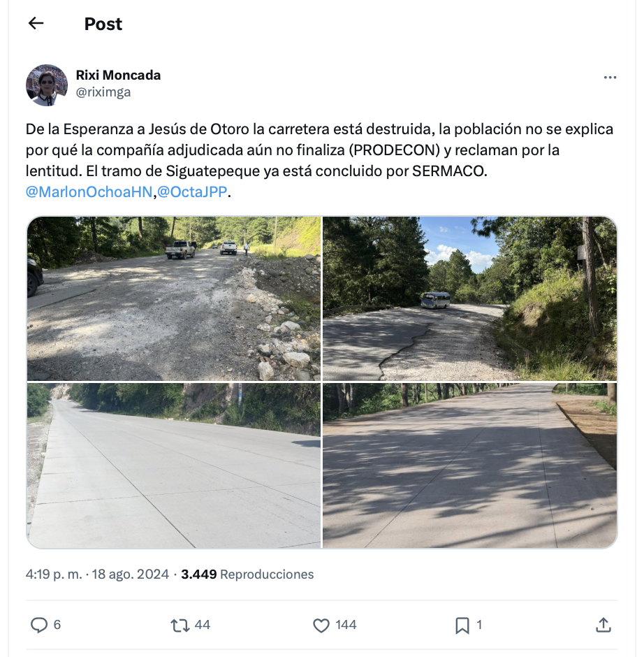Repost using the retweet arrows icon

[x=180, y=625]
